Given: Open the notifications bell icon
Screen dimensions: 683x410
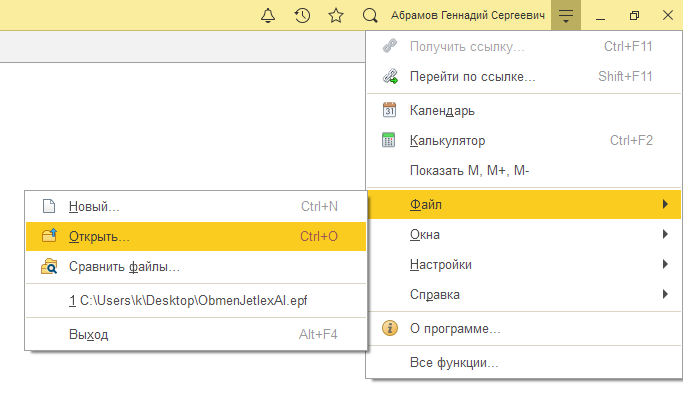Looking at the screenshot, I should [267, 16].
